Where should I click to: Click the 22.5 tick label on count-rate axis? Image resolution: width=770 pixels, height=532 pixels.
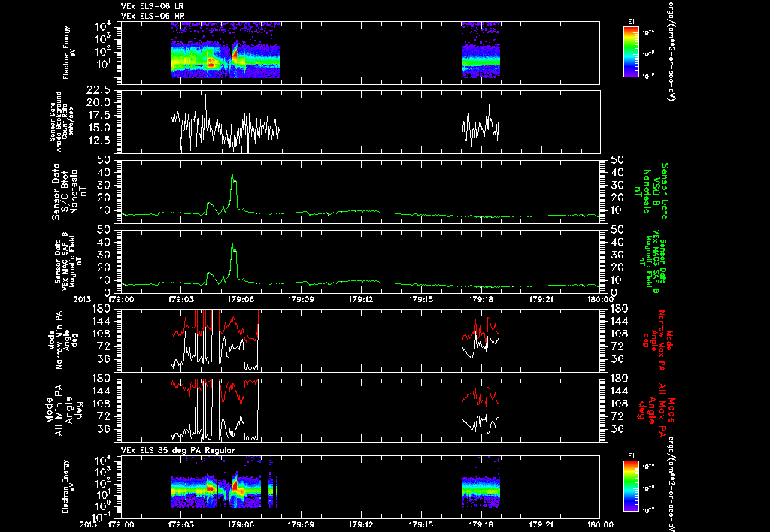click(99, 90)
